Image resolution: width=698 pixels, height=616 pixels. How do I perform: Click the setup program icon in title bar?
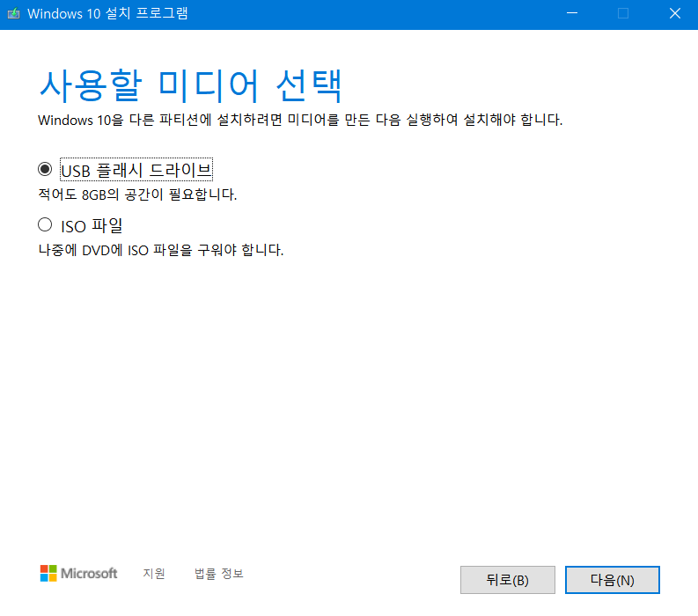point(14,13)
